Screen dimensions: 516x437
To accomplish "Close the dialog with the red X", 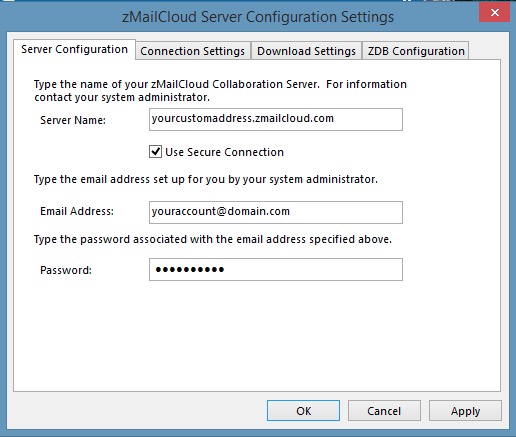I will point(495,13).
